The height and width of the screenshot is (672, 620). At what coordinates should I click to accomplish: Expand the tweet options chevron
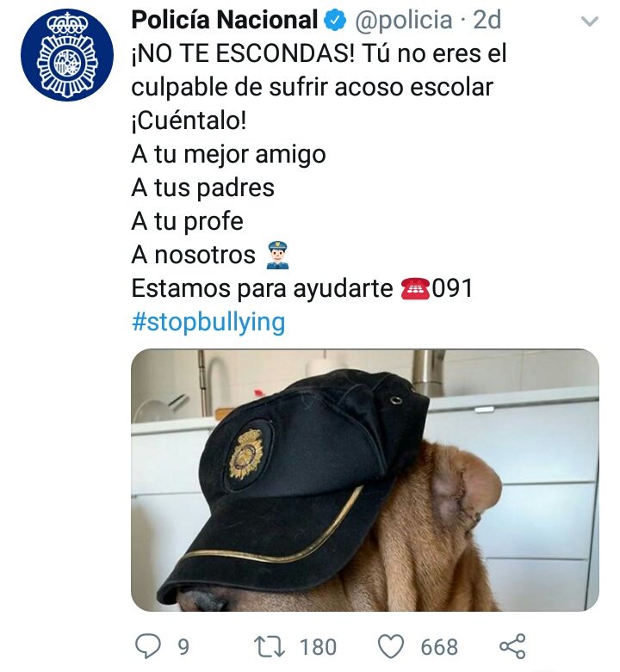pos(591,22)
